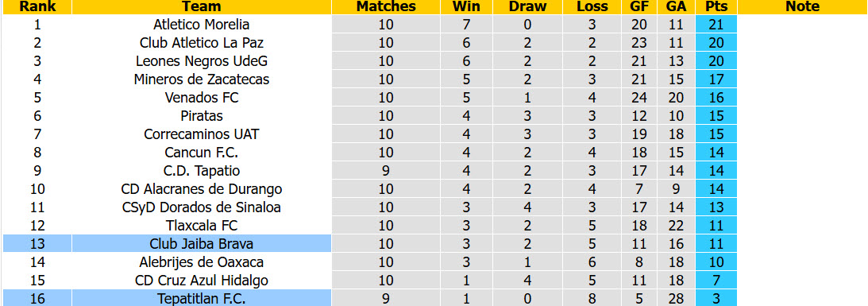Select the Note column header
The height and width of the screenshot is (306, 868).
[802, 6]
